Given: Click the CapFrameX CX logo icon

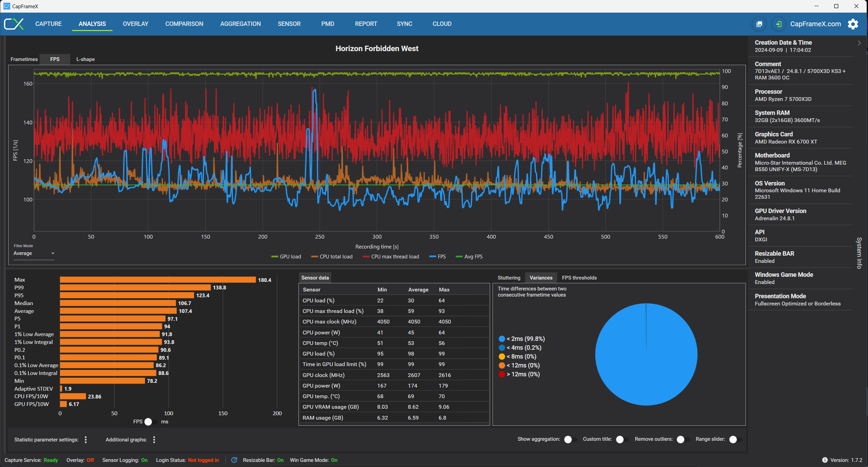Looking at the screenshot, I should tap(14, 24).
